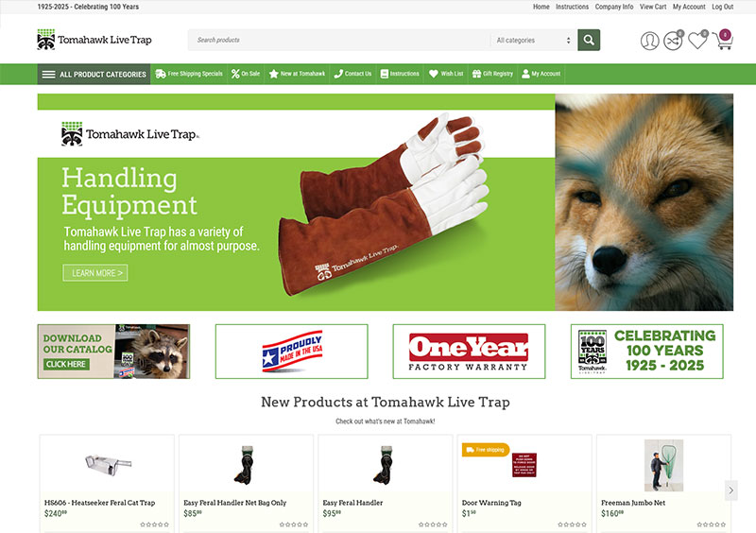This screenshot has height=533, width=756.
Task: Open the shopping cart icon
Action: coord(723,40)
